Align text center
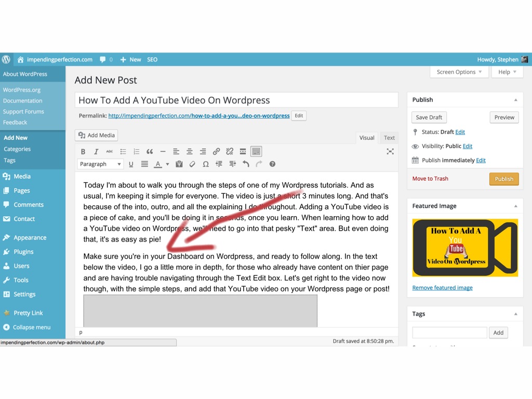Viewport: 532px width, 399px height. click(190, 152)
